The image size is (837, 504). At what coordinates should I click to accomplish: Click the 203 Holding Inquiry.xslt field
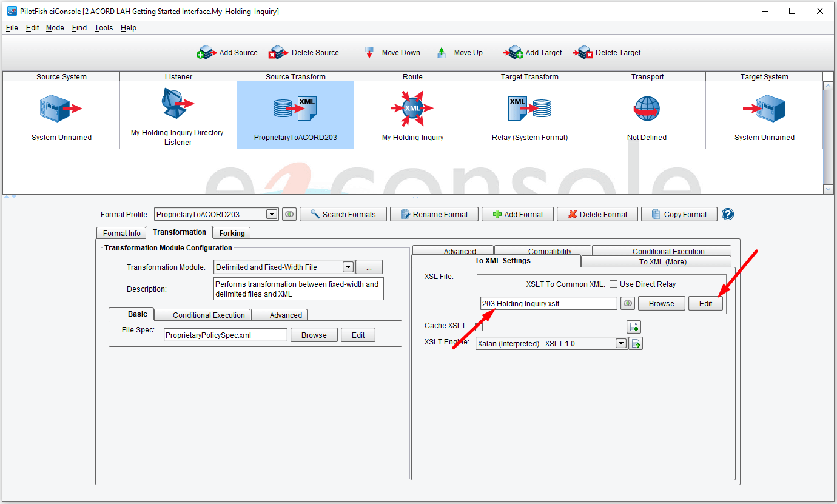point(549,303)
